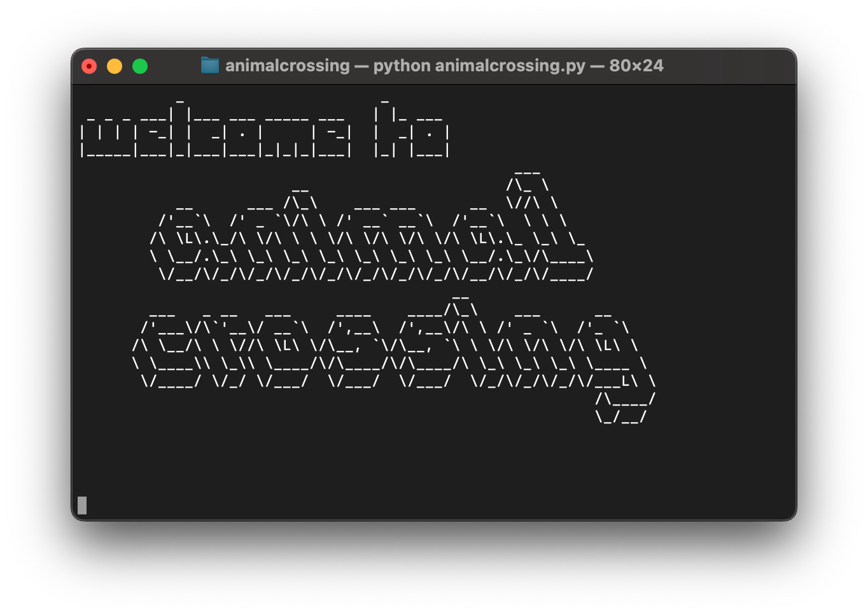868x615 pixels.
Task: Click the blue folder icon in title bar
Action: click(x=209, y=66)
